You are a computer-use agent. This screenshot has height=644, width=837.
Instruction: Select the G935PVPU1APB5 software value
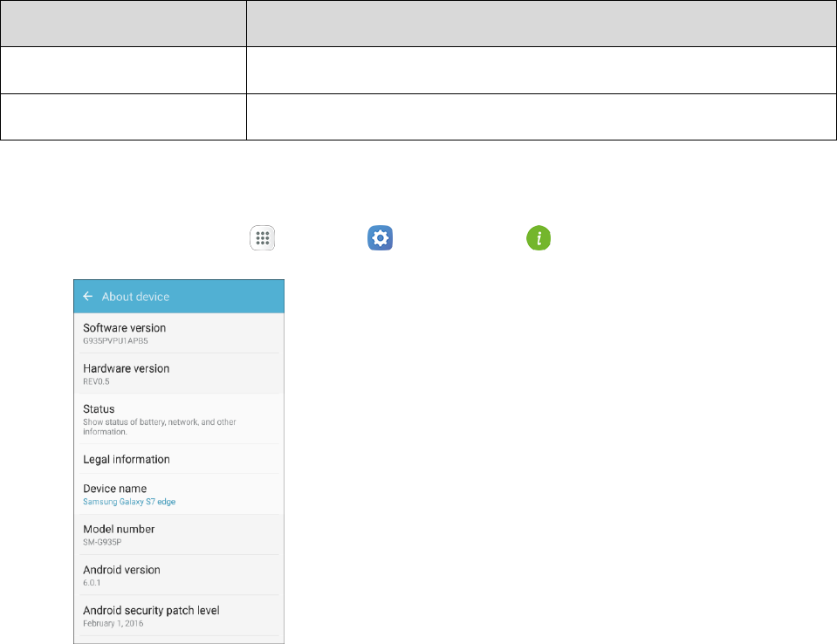pyautogui.click(x=115, y=340)
